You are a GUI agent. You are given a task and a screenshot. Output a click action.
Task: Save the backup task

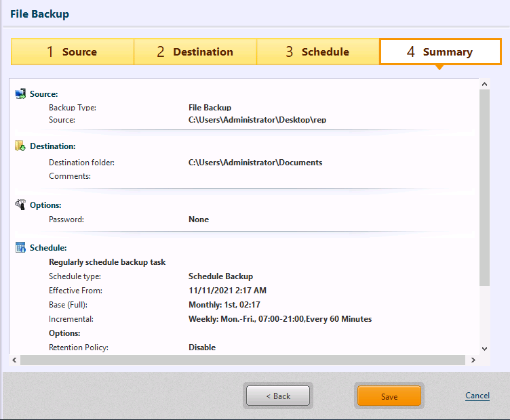pos(389,396)
